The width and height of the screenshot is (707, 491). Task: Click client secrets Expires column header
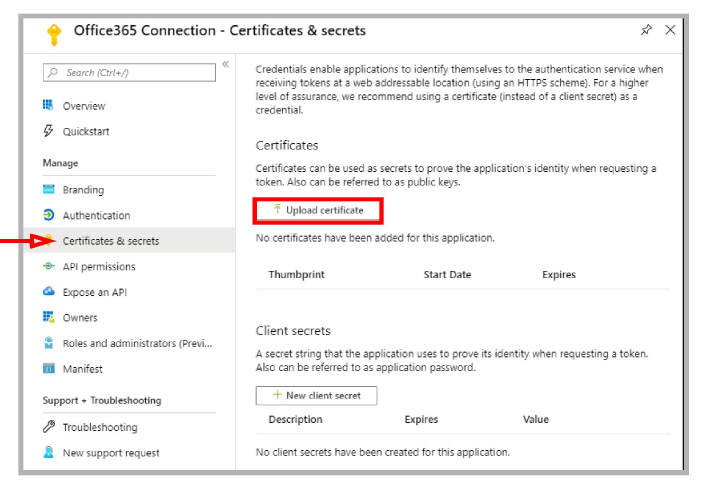(421, 419)
